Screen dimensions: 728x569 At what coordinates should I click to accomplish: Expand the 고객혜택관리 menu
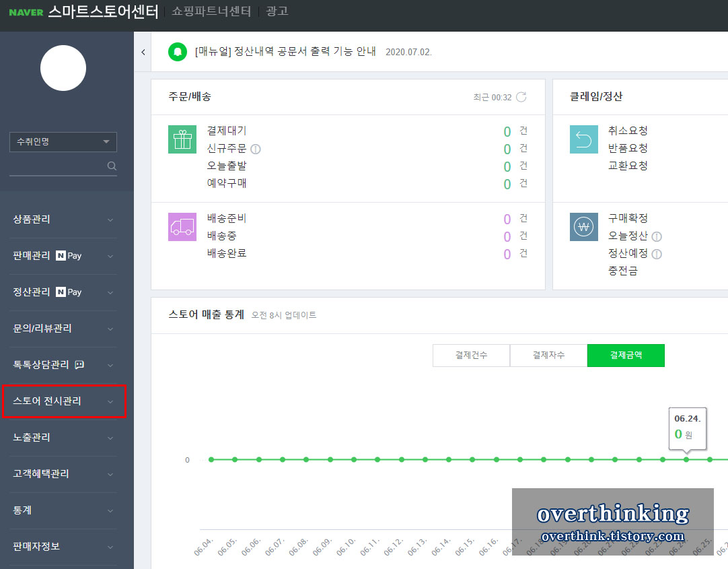pyautogui.click(x=63, y=474)
